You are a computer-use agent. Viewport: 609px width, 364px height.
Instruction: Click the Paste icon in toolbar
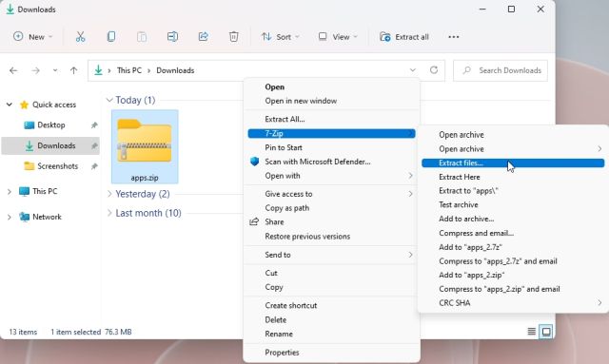click(142, 37)
